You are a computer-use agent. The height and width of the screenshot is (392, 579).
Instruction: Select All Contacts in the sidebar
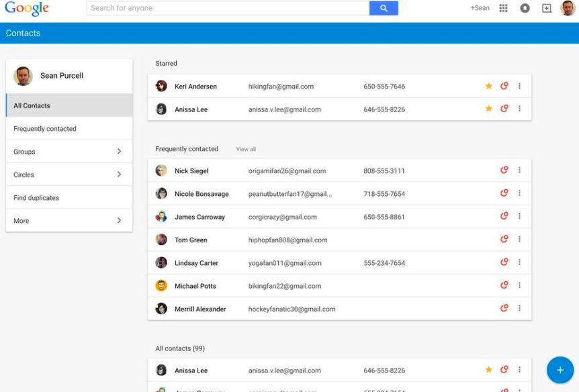[x=67, y=105]
